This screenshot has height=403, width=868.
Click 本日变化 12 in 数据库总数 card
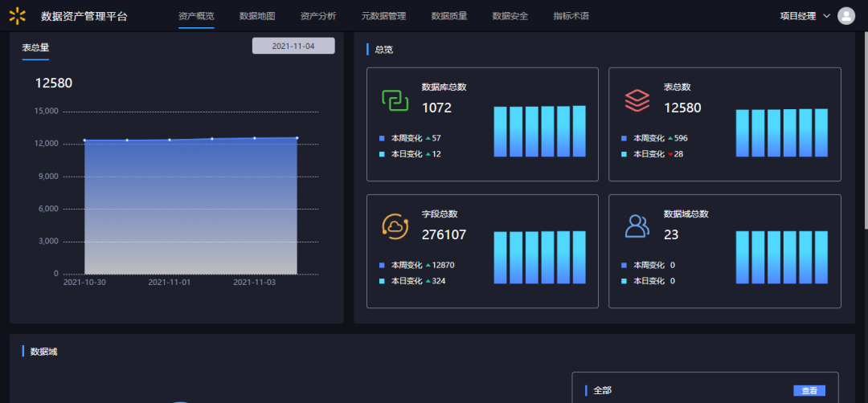[x=416, y=154]
